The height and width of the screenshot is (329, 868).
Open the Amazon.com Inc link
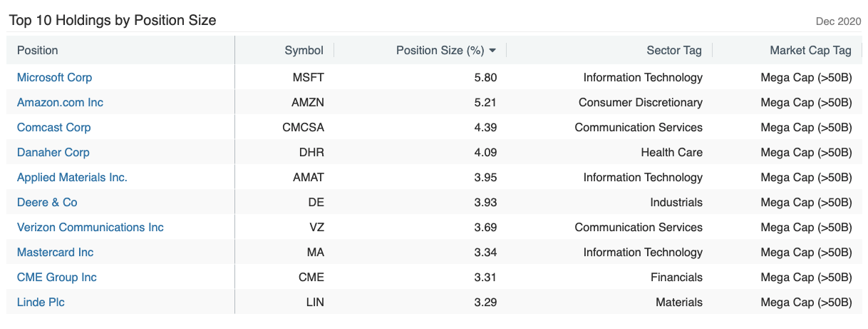point(60,102)
